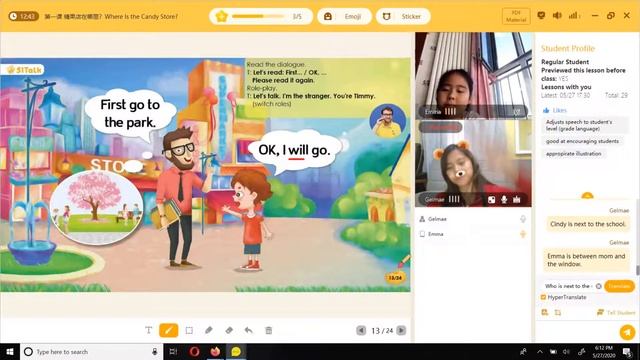Click the network signal bars icon

(574, 16)
